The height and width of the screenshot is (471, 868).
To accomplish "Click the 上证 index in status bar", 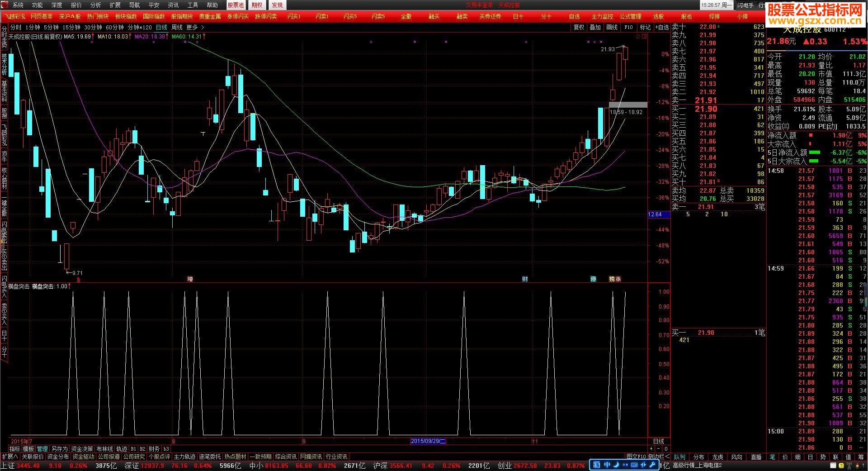I will point(8,466).
